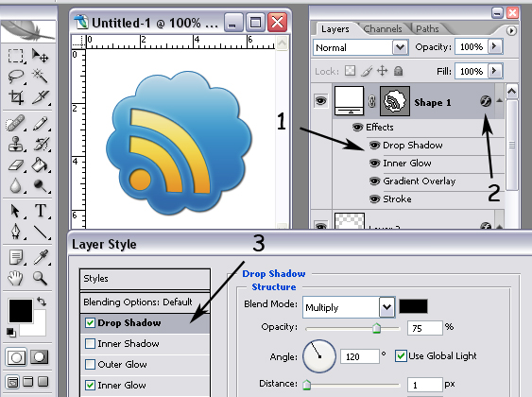Screen dimensions: 532x397
Task: Select the Pencil/Brush tool
Action: 40,123
